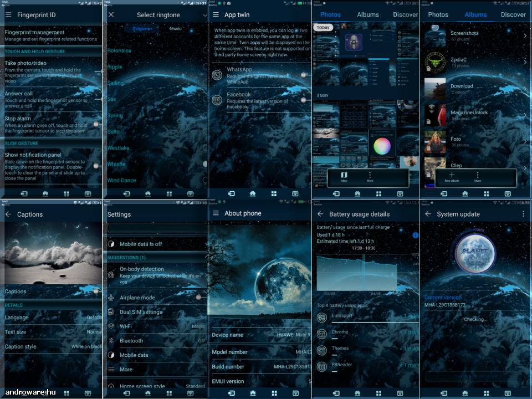Tap the Planet update progress circle
The image size is (532, 399).
pos(475,253)
